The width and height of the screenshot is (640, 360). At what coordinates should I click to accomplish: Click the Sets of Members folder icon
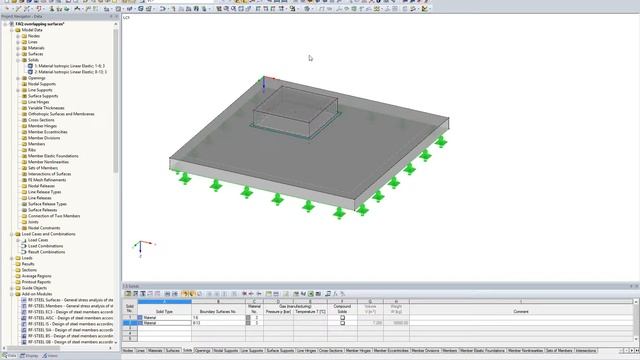[x=24, y=168]
